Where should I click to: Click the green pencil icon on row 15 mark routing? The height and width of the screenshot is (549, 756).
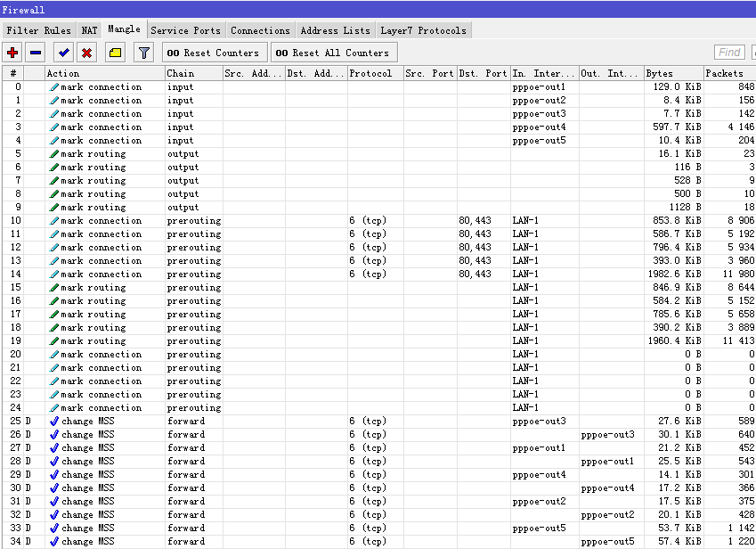pyautogui.click(x=54, y=288)
